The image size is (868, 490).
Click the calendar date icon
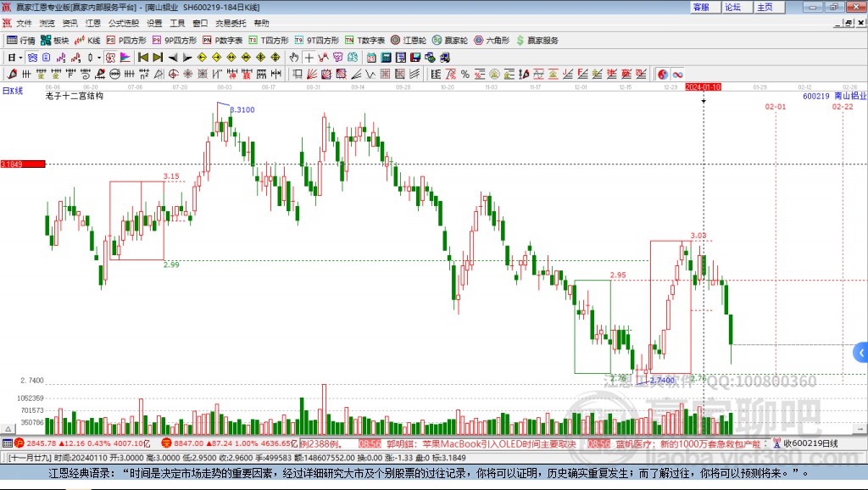point(371,58)
